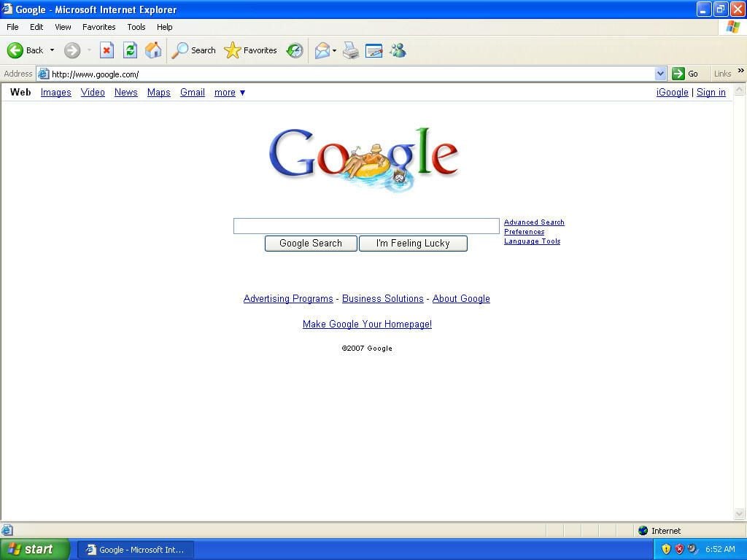747x560 pixels.
Task: Refresh the page with green arrows icon
Action: click(x=130, y=50)
